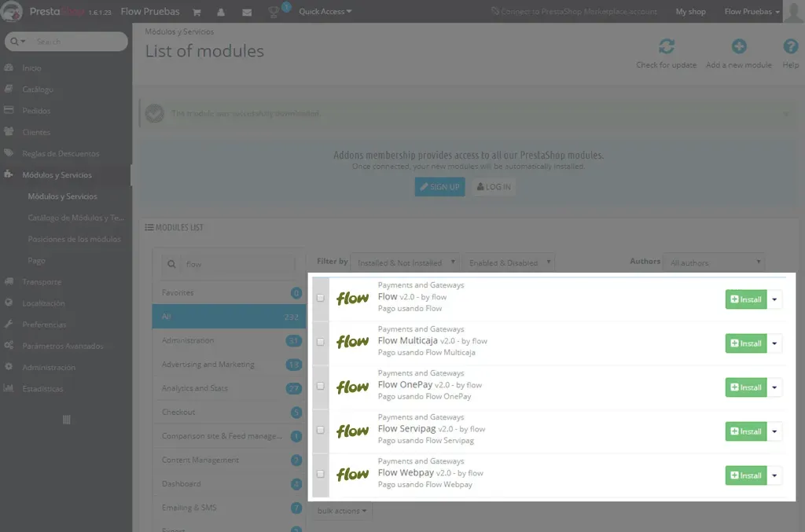Install the Flow Webpay module

point(746,475)
